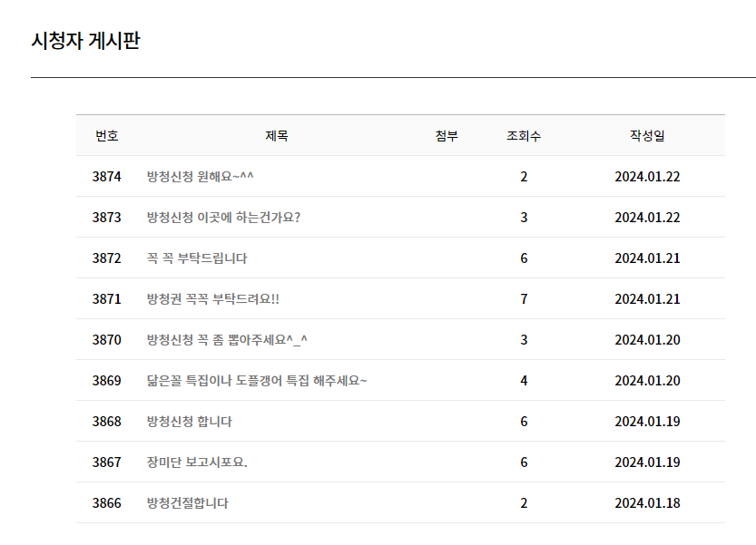Click date 2024.01.19 in row 3868
Viewport: 756px width, 545px height.
(x=647, y=422)
